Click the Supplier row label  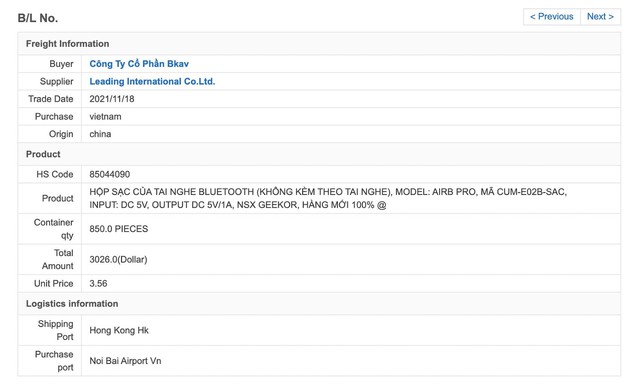[56, 81]
